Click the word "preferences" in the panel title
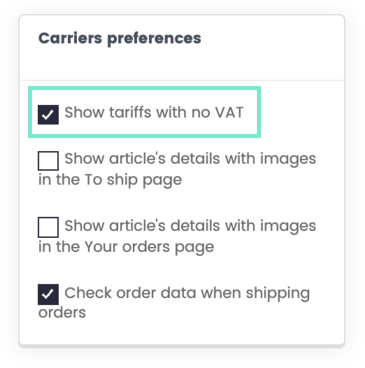Screen dimensions: 365x368 154,39
